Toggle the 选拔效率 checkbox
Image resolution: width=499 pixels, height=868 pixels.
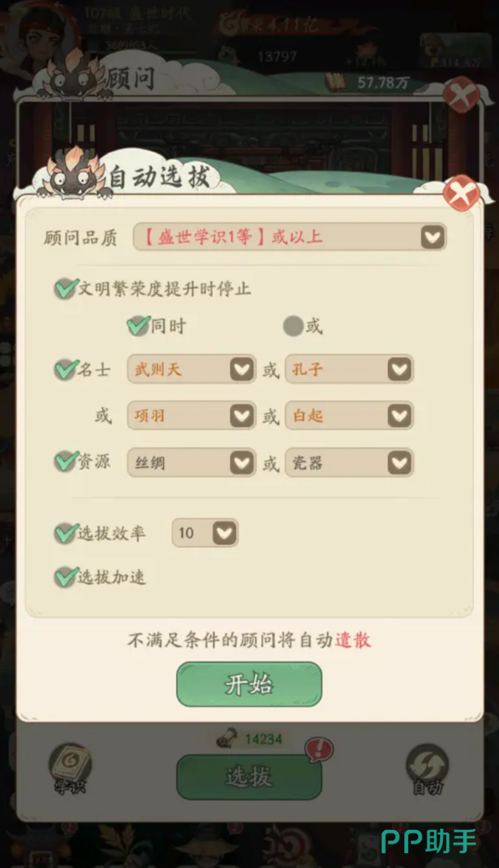65,533
